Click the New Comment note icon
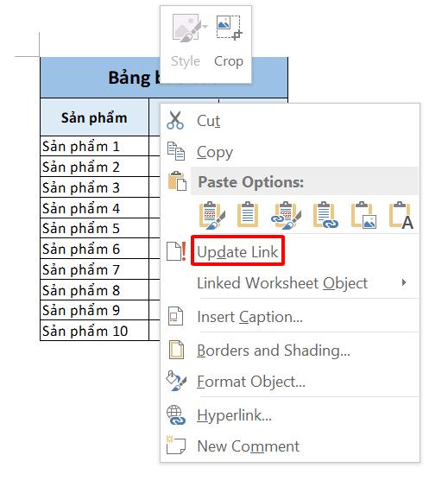This screenshot has height=493, width=448. click(x=176, y=445)
